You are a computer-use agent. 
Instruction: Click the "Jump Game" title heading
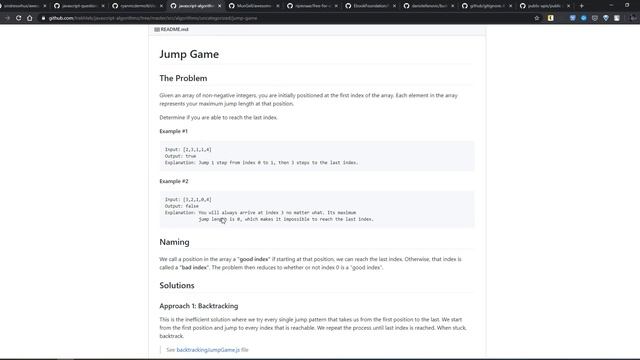[189, 54]
